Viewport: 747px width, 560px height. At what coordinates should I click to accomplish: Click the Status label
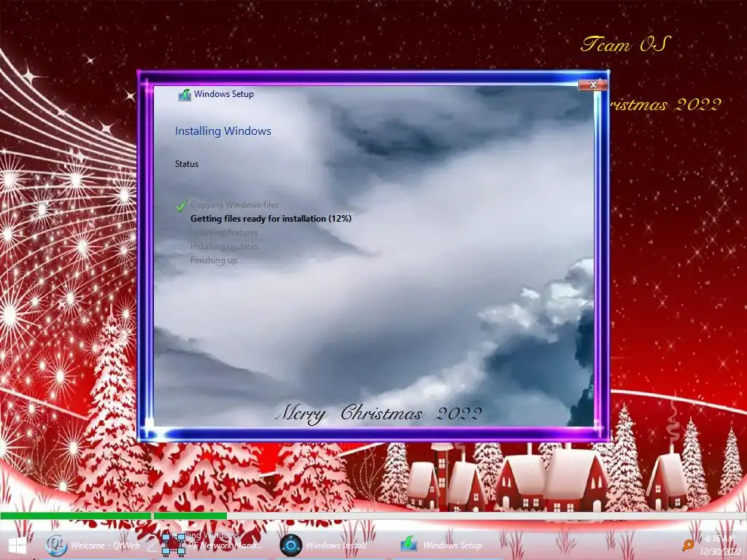coord(187,164)
